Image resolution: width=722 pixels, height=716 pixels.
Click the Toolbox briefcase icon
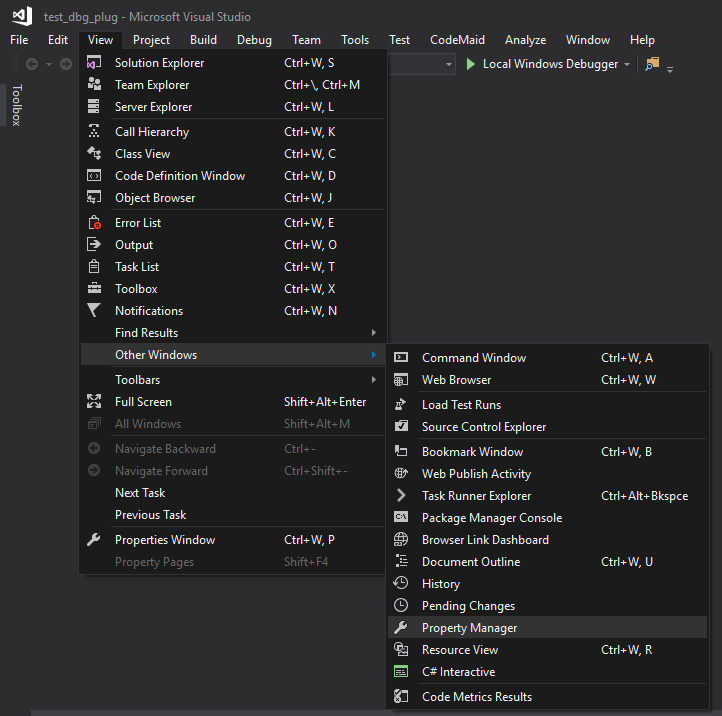point(94,289)
